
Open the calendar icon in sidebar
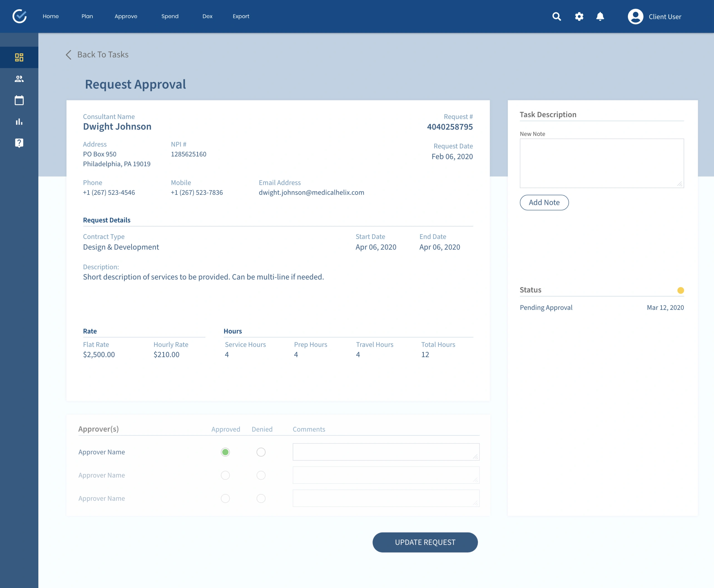point(19,100)
